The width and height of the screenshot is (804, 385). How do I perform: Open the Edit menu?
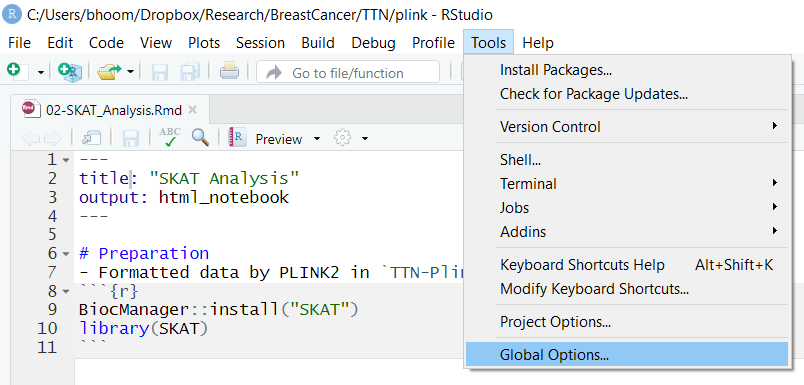(x=61, y=43)
